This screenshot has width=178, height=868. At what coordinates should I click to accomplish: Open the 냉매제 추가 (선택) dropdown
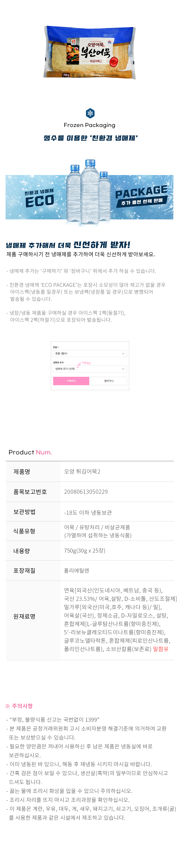click(90, 369)
